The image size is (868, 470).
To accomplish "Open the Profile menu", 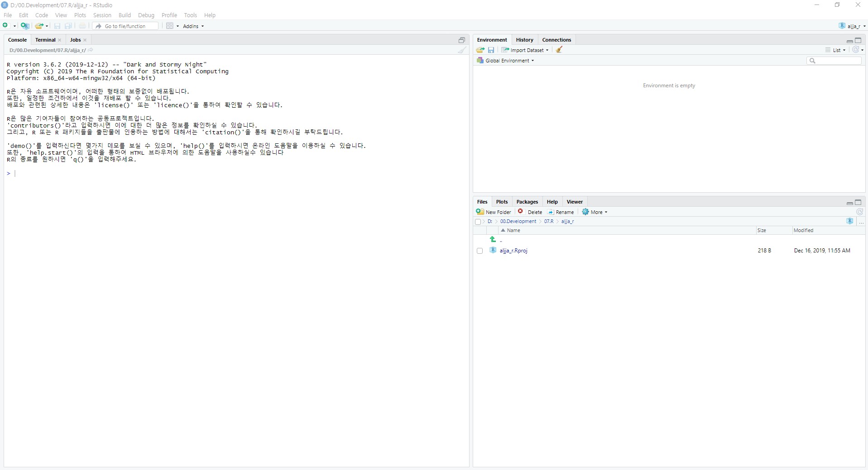I will [169, 15].
